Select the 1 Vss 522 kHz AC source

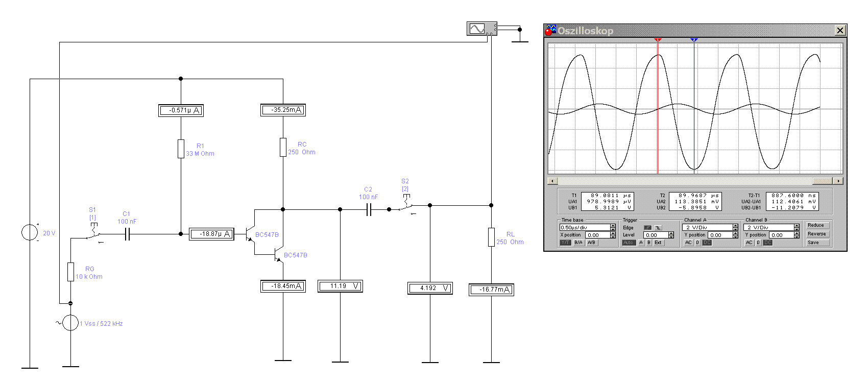click(70, 323)
